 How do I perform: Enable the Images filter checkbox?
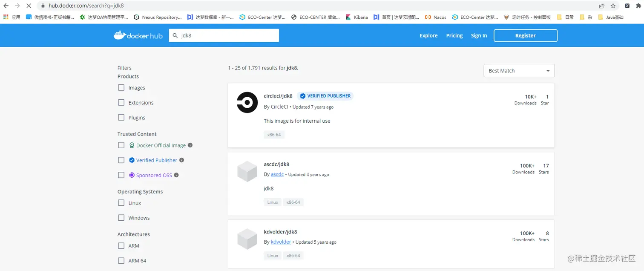coord(121,88)
